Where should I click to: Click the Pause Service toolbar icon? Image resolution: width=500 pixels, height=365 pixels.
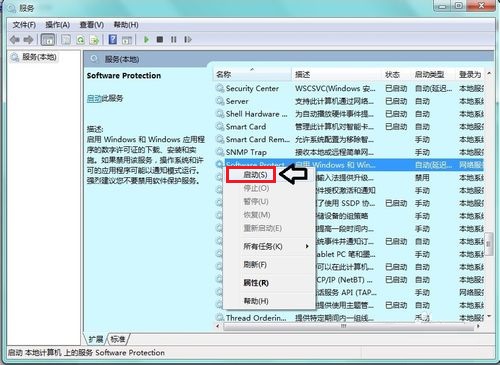[174, 40]
